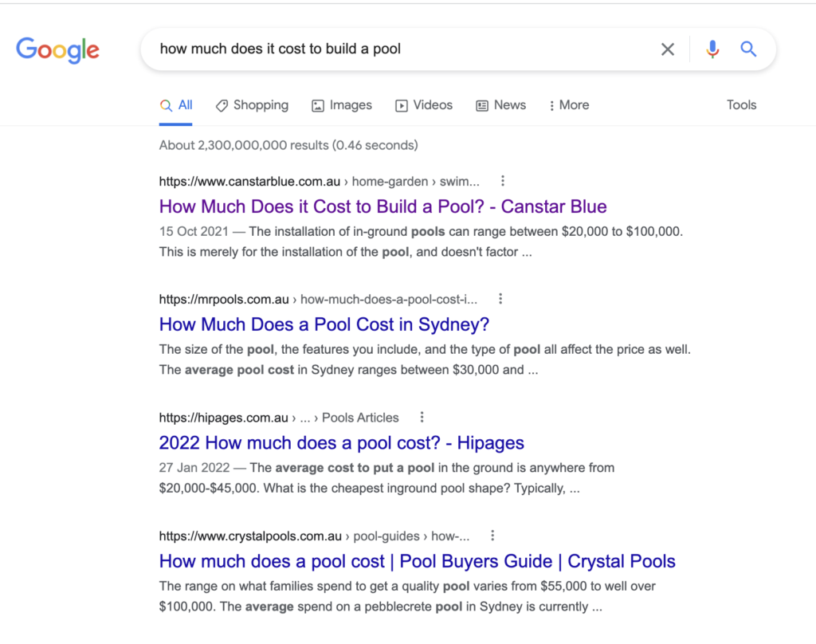This screenshot has height=644, width=816.
Task: Select the All results tab
Action: pos(176,105)
